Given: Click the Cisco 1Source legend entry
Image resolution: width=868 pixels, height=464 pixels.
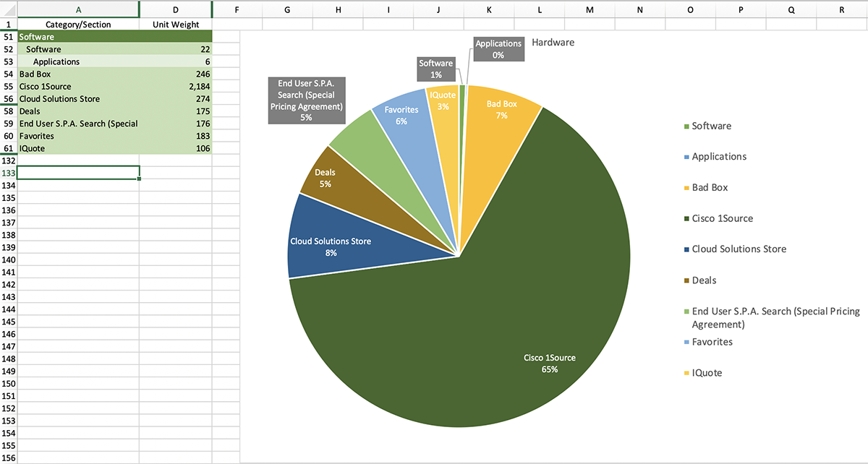Looking at the screenshot, I should 717,218.
